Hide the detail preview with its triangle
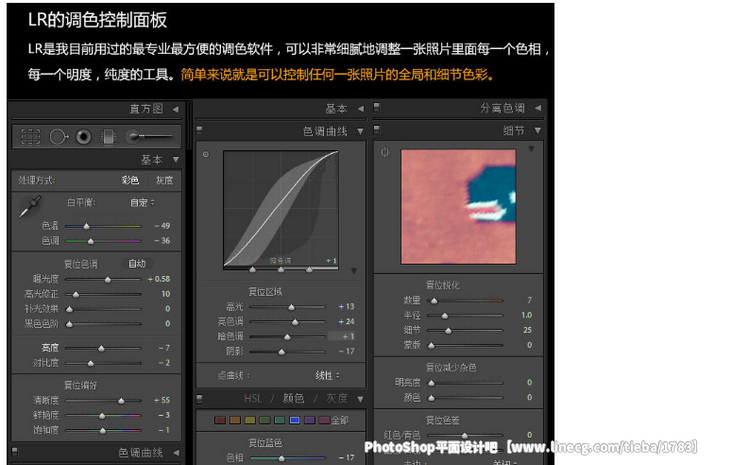The width and height of the screenshot is (750, 465). (531, 149)
